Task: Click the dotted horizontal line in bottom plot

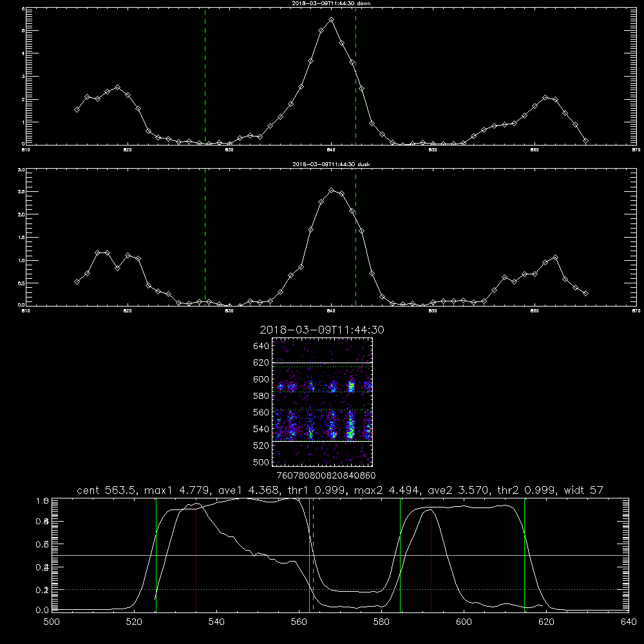Action: pyautogui.click(x=340, y=589)
